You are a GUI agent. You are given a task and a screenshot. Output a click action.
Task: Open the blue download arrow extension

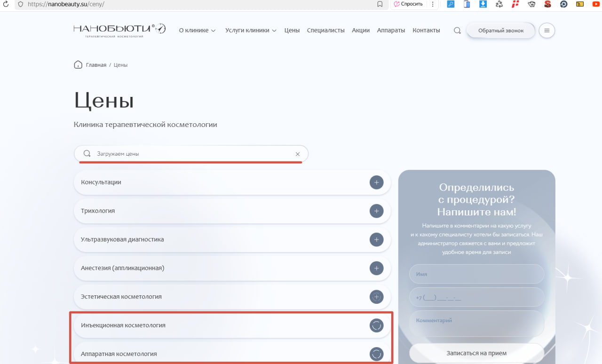pos(483,4)
